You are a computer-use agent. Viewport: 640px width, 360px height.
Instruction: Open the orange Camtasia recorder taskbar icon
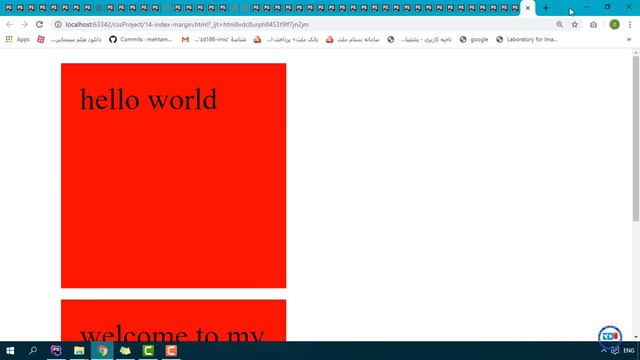[x=171, y=351]
